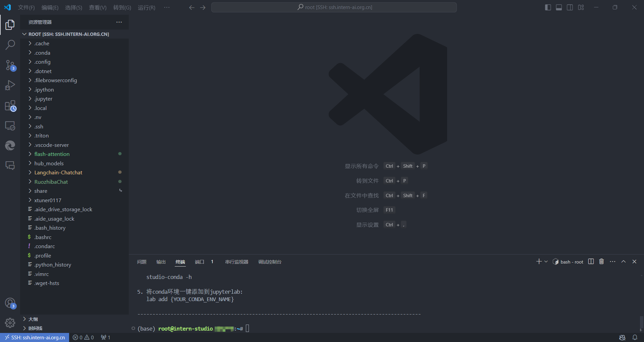Open notifications bell in status bar
This screenshot has height=342, width=644.
635,337
